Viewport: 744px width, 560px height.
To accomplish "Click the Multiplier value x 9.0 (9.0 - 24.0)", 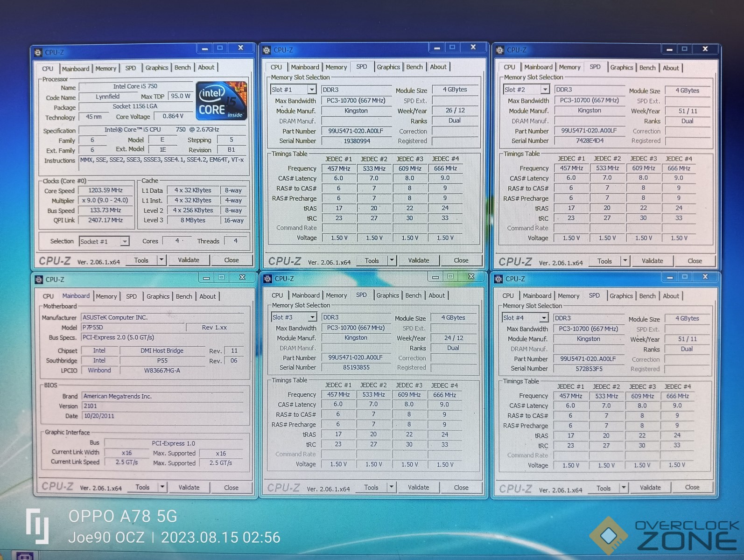I will (x=105, y=200).
